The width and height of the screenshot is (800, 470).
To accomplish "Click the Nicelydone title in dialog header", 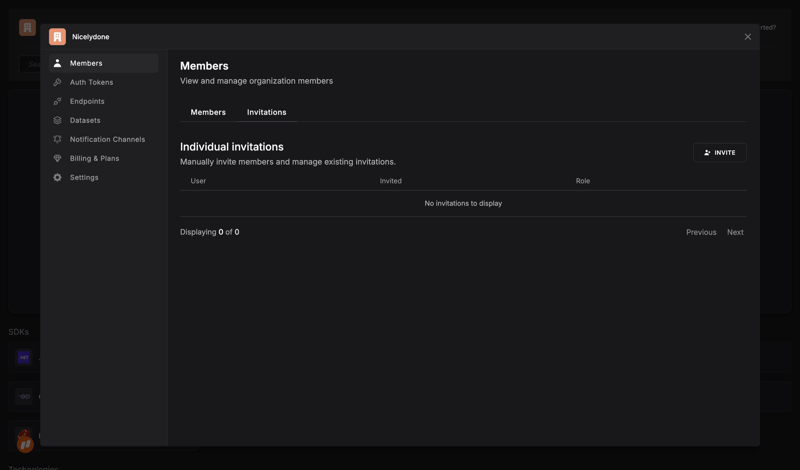I will 90,37.
